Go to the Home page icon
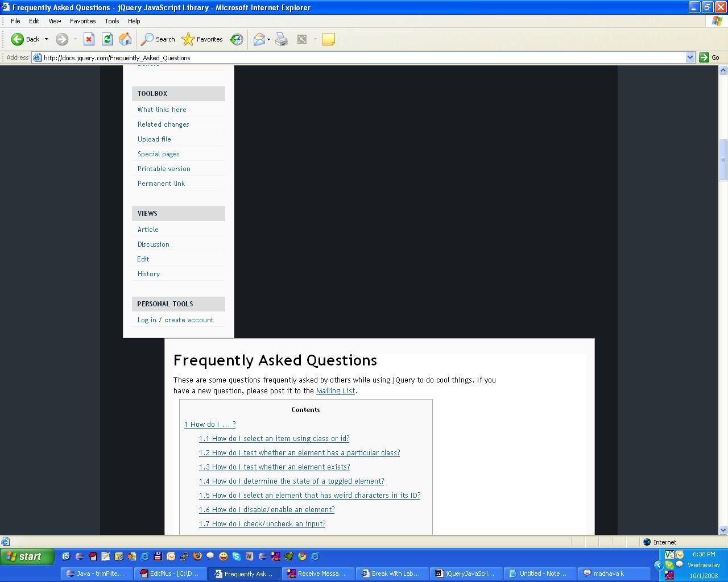 (125, 39)
